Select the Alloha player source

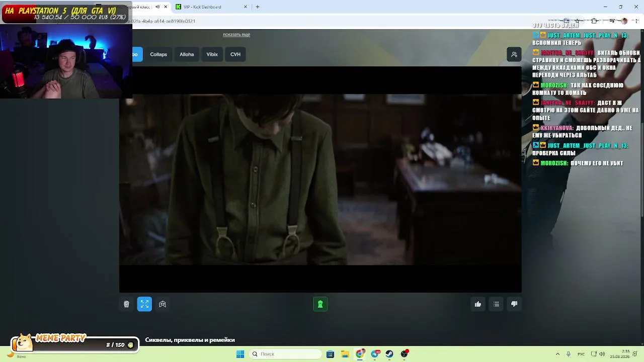tap(187, 54)
